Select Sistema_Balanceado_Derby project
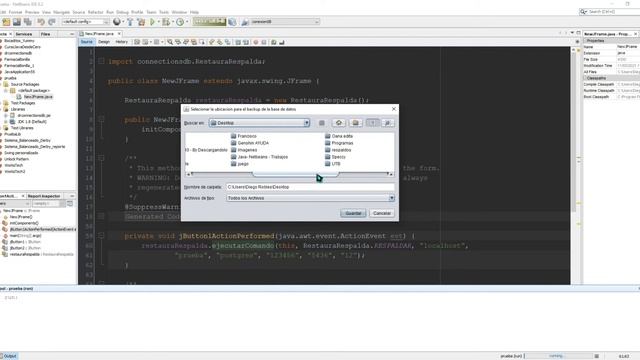This screenshot has width=640, height=360. (x=27, y=140)
